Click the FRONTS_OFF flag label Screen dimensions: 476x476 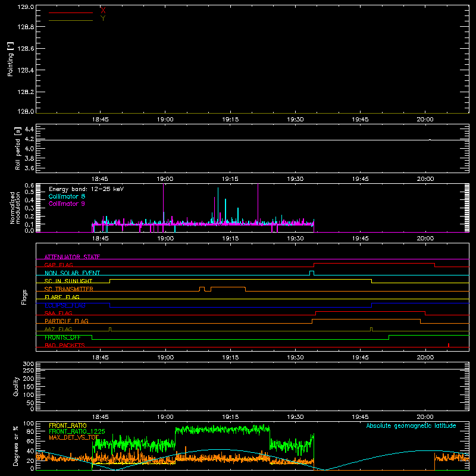click(x=62, y=337)
